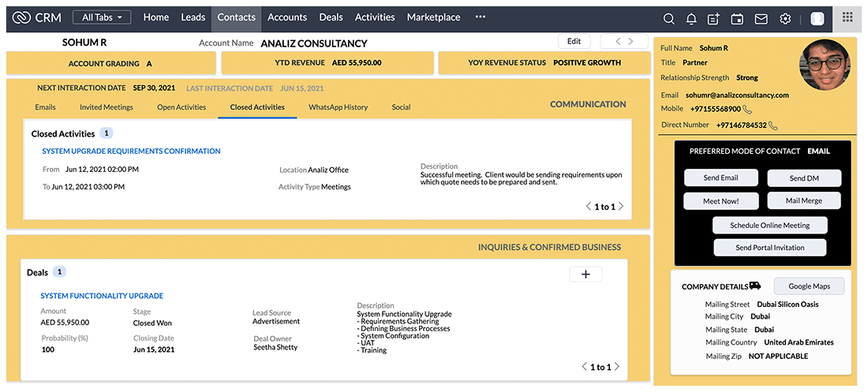The height and width of the screenshot is (392, 868).
Task: Click direct number +97146784532
Action: tap(741, 125)
